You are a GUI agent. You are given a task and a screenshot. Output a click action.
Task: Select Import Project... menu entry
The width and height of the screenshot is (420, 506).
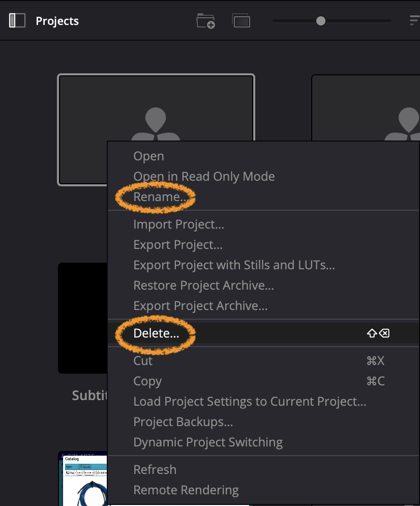pos(178,224)
